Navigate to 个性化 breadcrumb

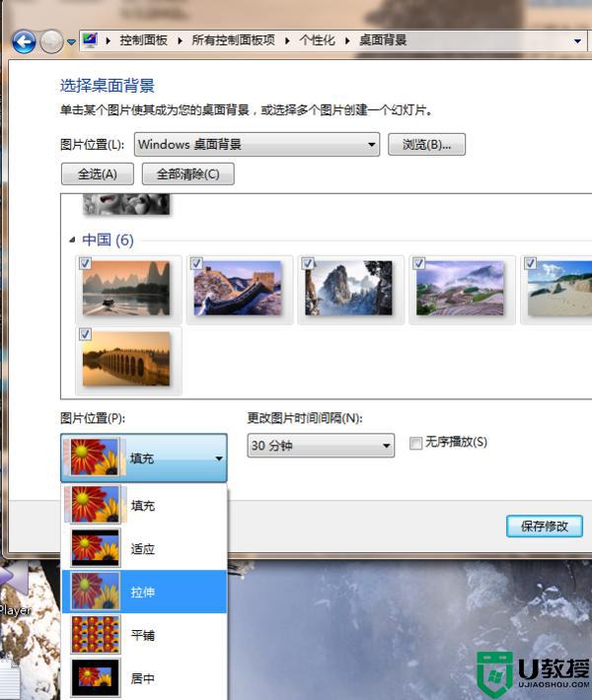click(x=318, y=40)
